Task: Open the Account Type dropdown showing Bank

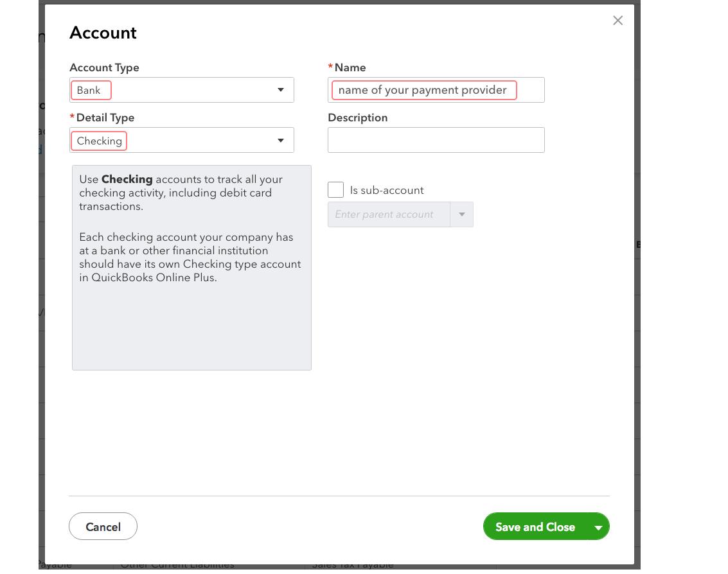Action: (x=173, y=90)
